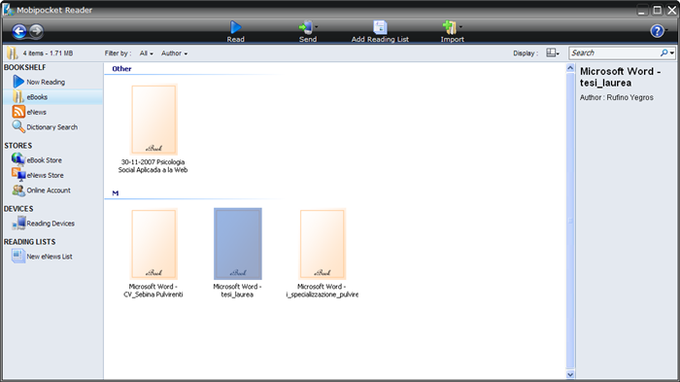Click the Add Reading List icon
The image size is (680, 382).
click(380, 27)
